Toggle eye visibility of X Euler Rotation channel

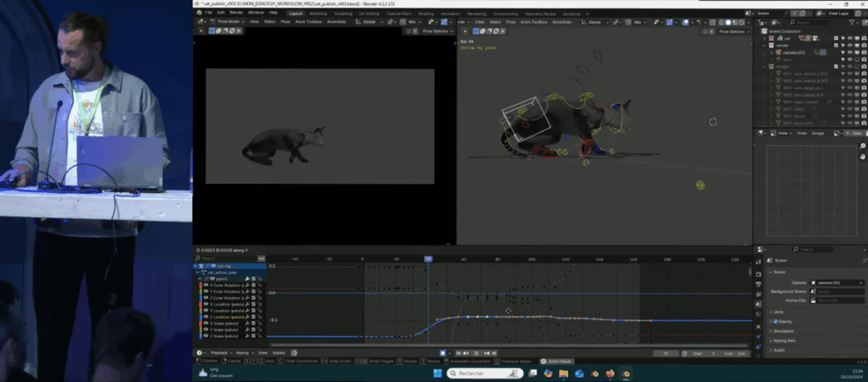pos(206,285)
